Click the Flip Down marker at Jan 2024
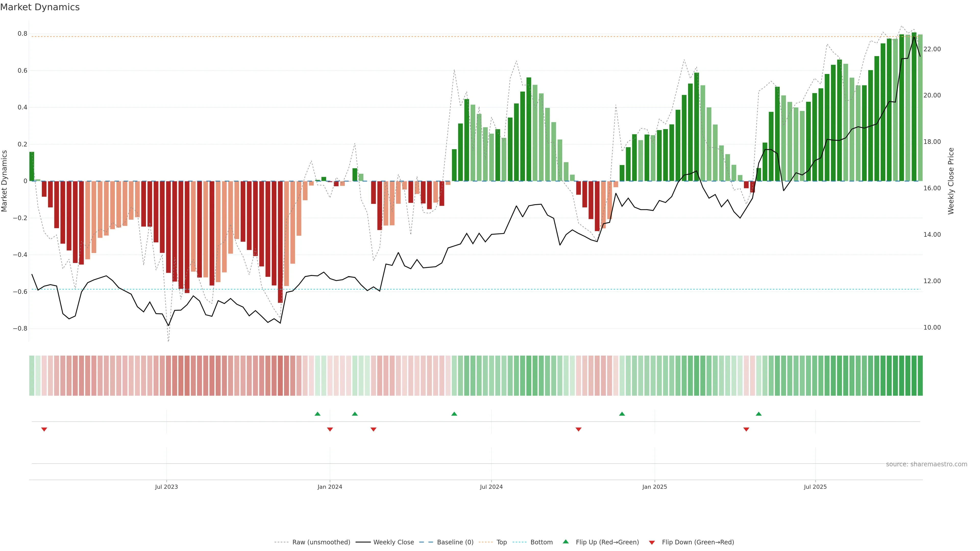980x551 pixels. (330, 429)
